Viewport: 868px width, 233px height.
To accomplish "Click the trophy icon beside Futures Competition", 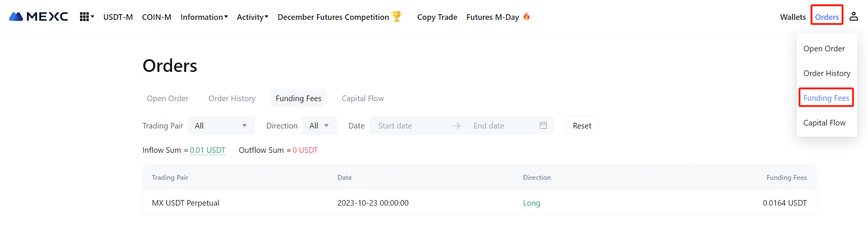I will (396, 16).
